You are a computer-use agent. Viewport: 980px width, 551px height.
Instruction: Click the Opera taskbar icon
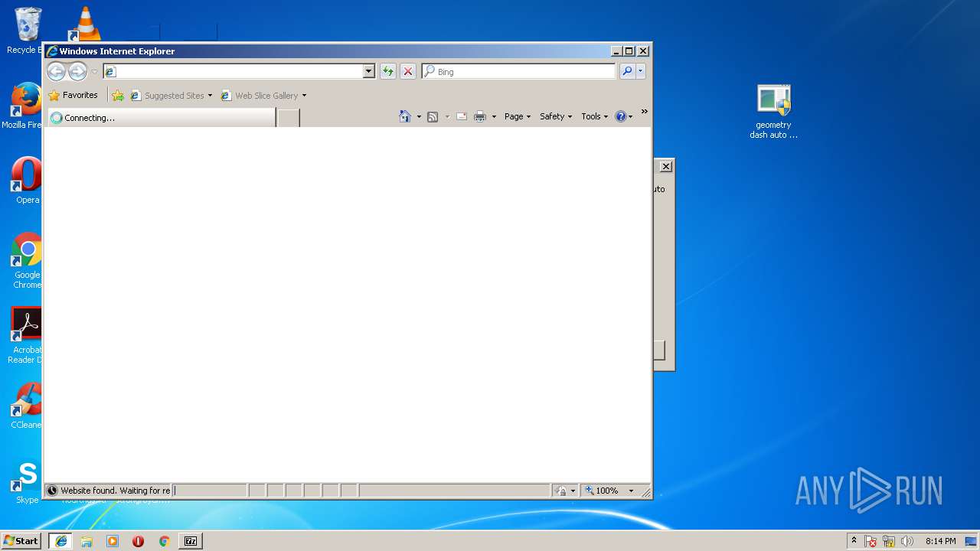[138, 541]
